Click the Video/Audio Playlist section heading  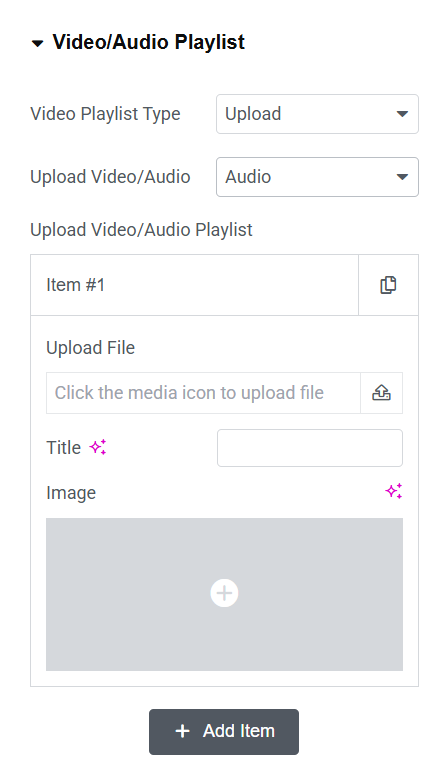click(149, 42)
